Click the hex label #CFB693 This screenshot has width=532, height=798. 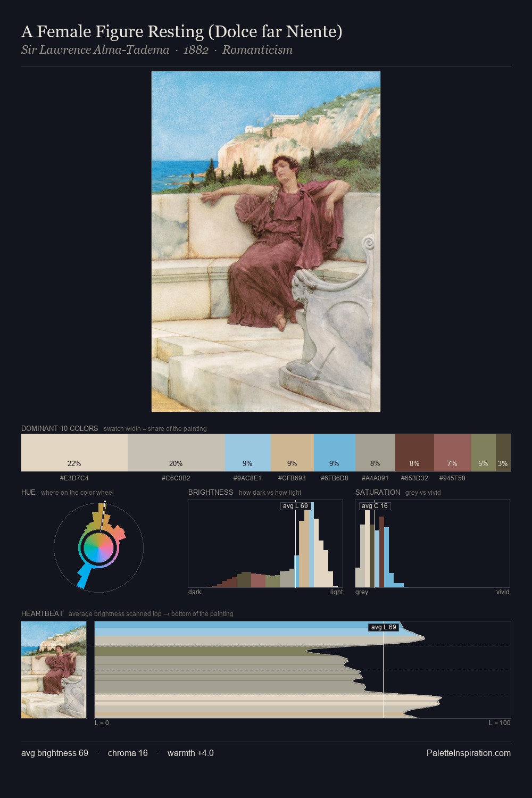[292, 478]
